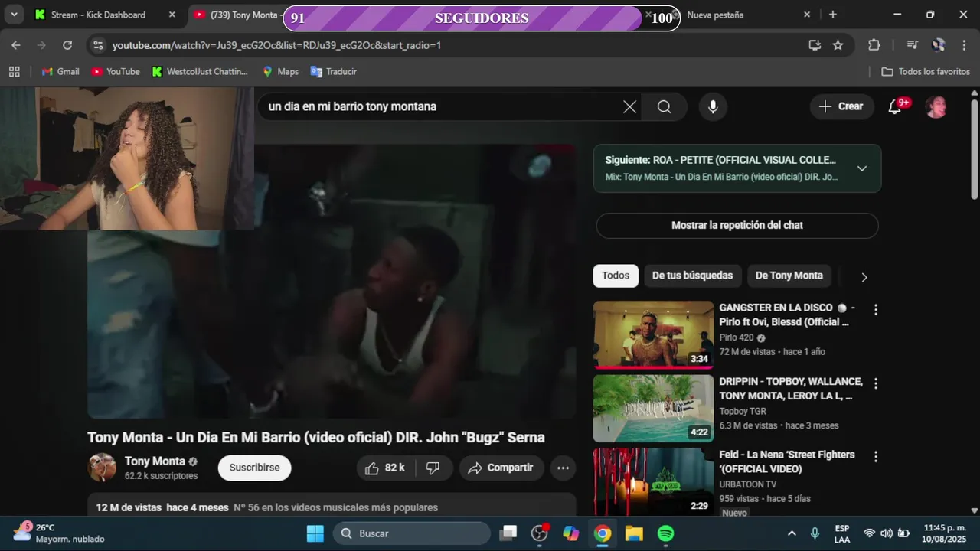The width and height of the screenshot is (980, 551).
Task: Click the browser forward arrow
Action: click(41, 45)
